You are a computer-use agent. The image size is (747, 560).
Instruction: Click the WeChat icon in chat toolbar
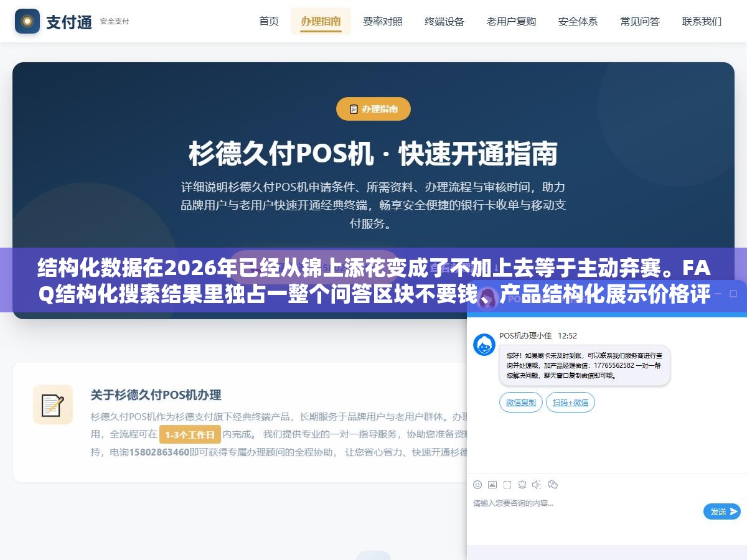click(553, 485)
